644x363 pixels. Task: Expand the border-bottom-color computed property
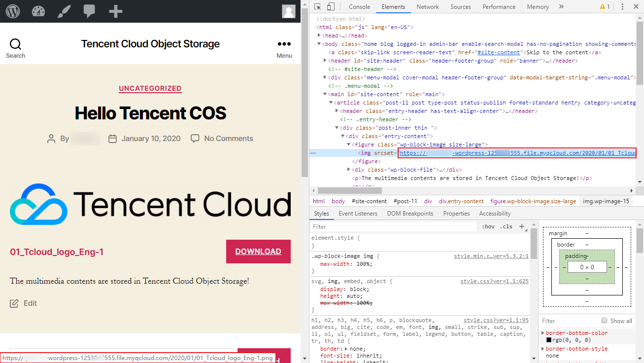542,333
